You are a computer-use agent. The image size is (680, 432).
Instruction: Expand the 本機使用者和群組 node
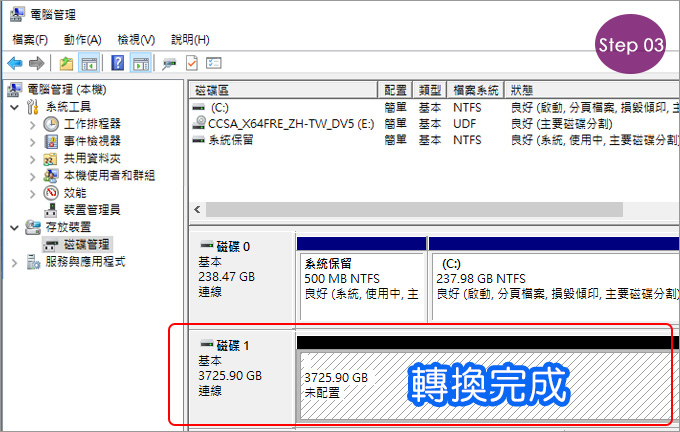pyautogui.click(x=33, y=177)
